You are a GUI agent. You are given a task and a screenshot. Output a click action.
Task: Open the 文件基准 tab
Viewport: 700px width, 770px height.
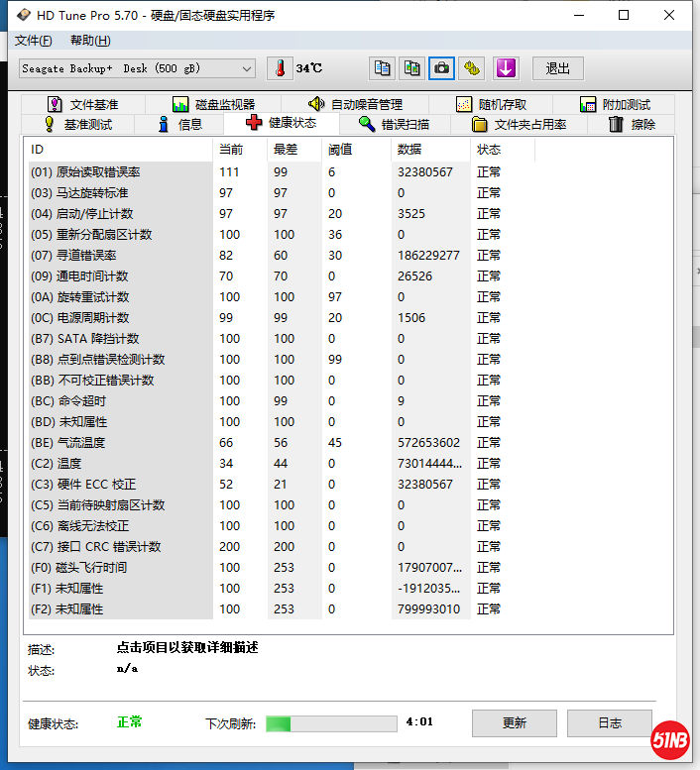click(x=82, y=104)
